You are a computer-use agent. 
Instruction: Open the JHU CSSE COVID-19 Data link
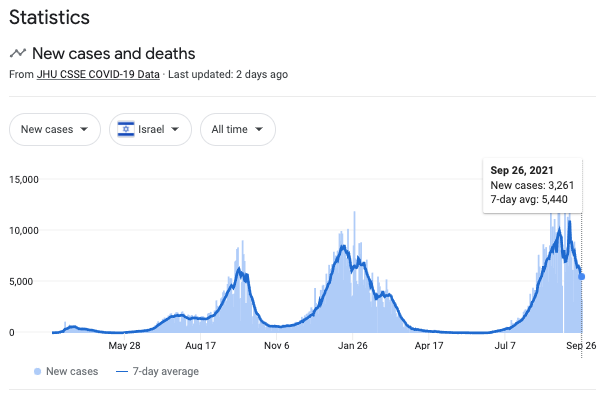click(x=98, y=74)
